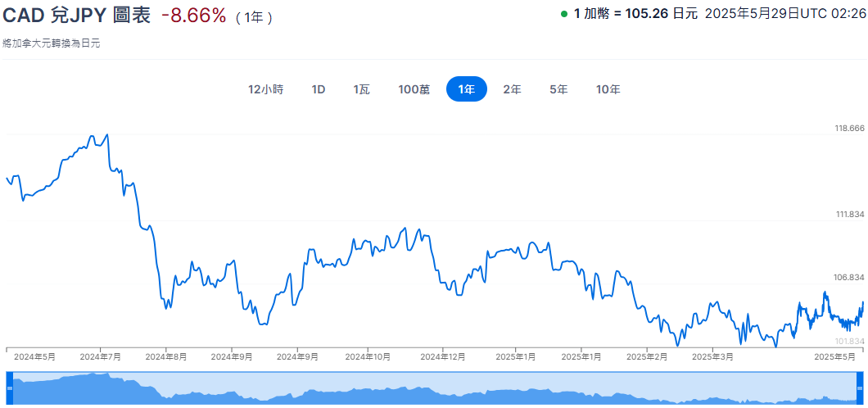The width and height of the screenshot is (868, 408).
Task: Click the 2025年5月29日UTC 02:26 timestamp
Action: point(784,15)
